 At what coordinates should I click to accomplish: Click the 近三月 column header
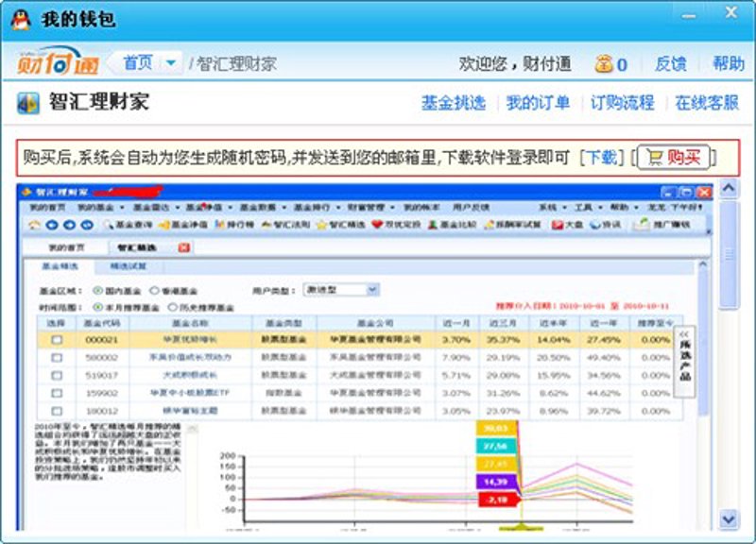point(503,323)
